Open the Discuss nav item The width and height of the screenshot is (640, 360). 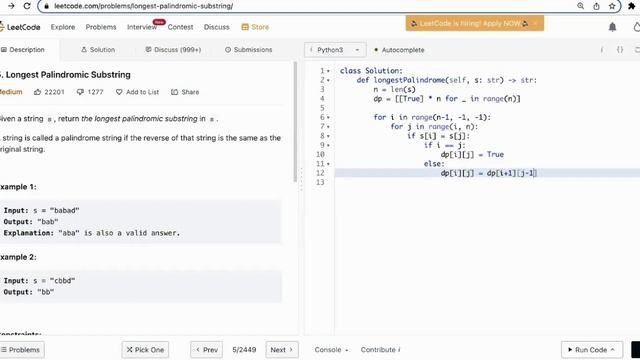[x=216, y=27]
